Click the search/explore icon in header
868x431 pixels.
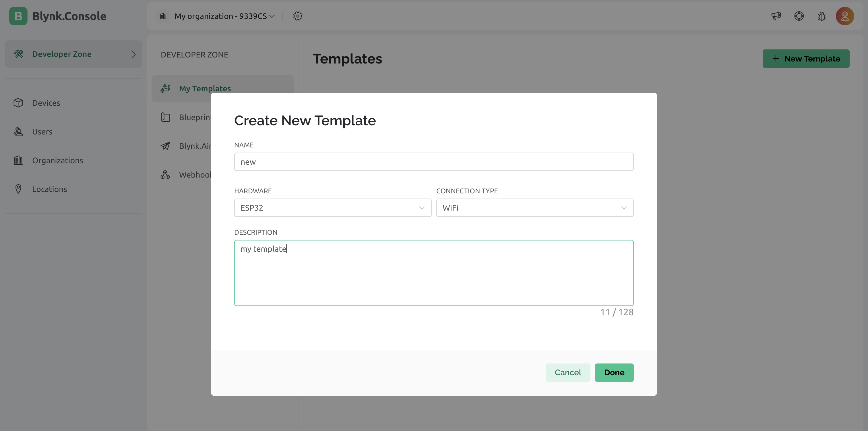pos(799,16)
